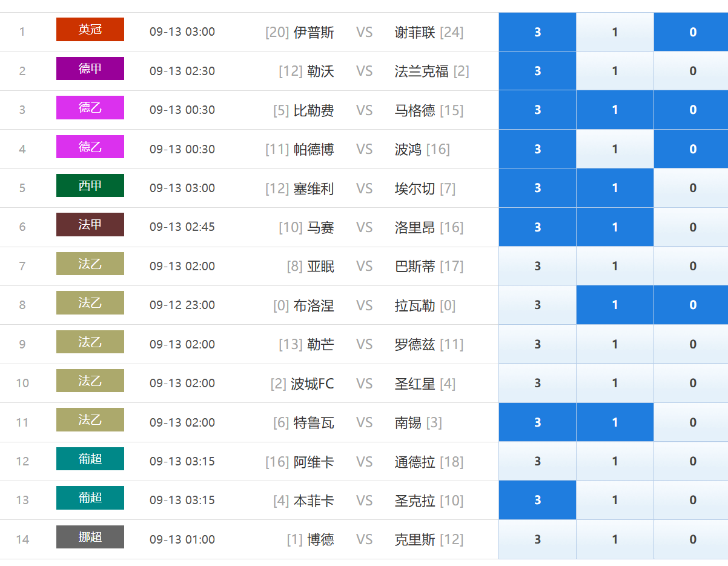This screenshot has height=566, width=728.
Task: Pick 0 for 亚眠 vs 巴斯蒂
Action: [692, 266]
